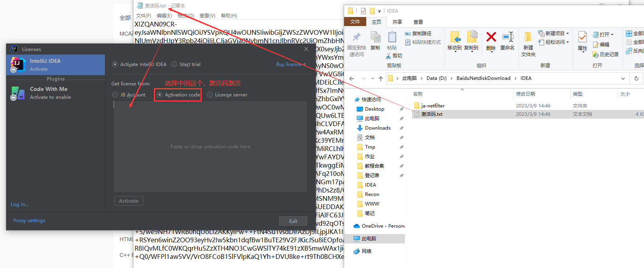
Task: Switch to Explorer 主页 ribbon tab
Action: tap(376, 22)
